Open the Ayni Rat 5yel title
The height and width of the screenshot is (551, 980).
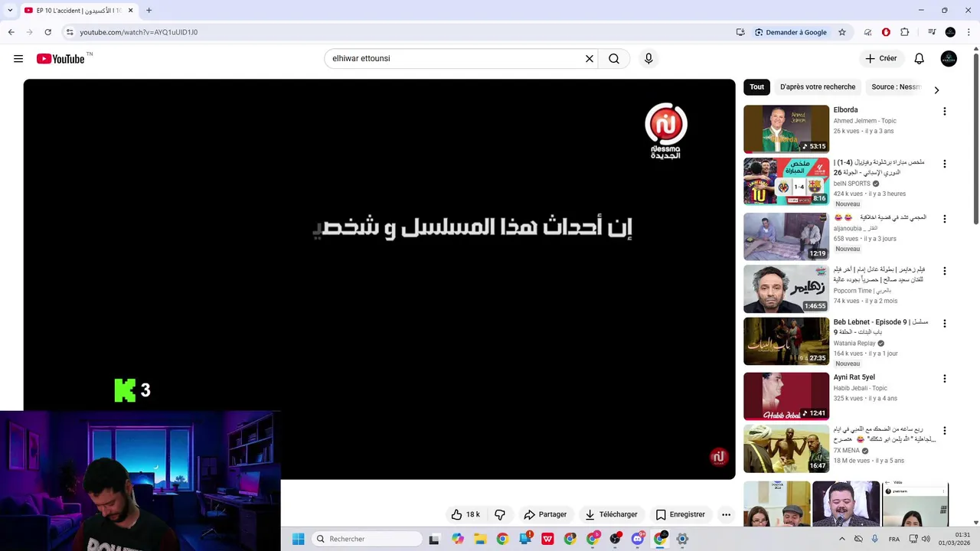click(x=854, y=377)
